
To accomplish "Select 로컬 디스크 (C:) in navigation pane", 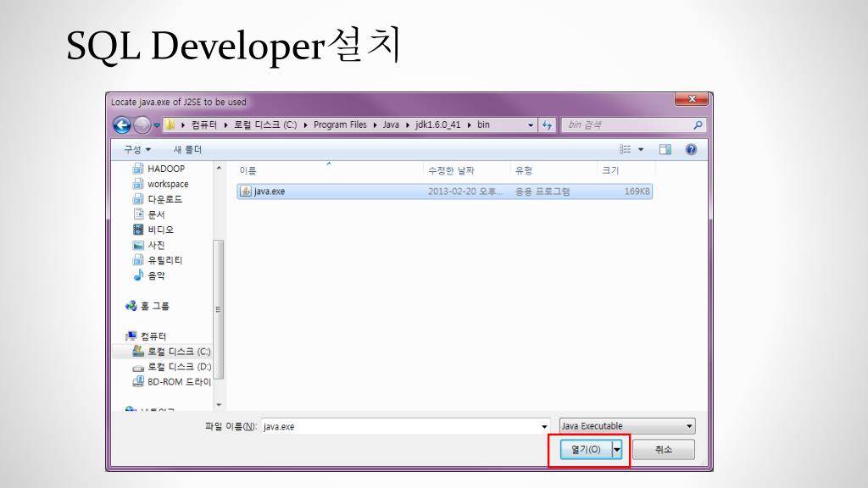I will [171, 352].
